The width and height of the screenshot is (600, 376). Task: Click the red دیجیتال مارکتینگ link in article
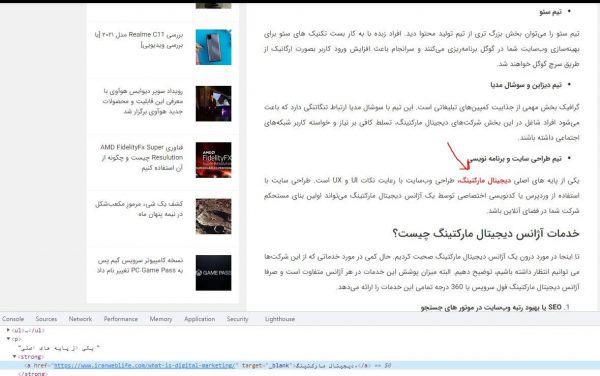(484, 180)
